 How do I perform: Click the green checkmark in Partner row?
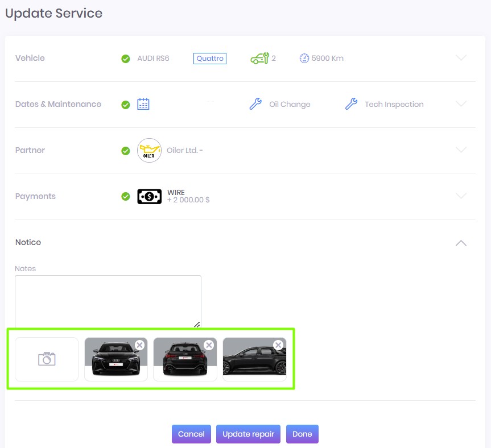point(126,151)
